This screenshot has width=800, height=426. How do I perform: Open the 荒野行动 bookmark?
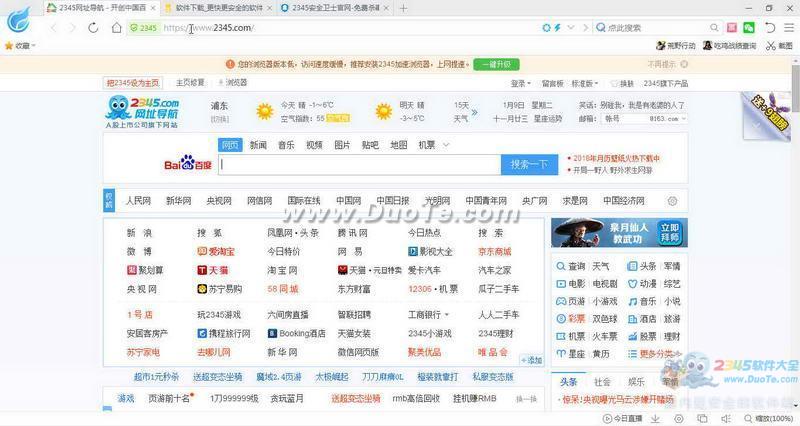click(x=676, y=45)
